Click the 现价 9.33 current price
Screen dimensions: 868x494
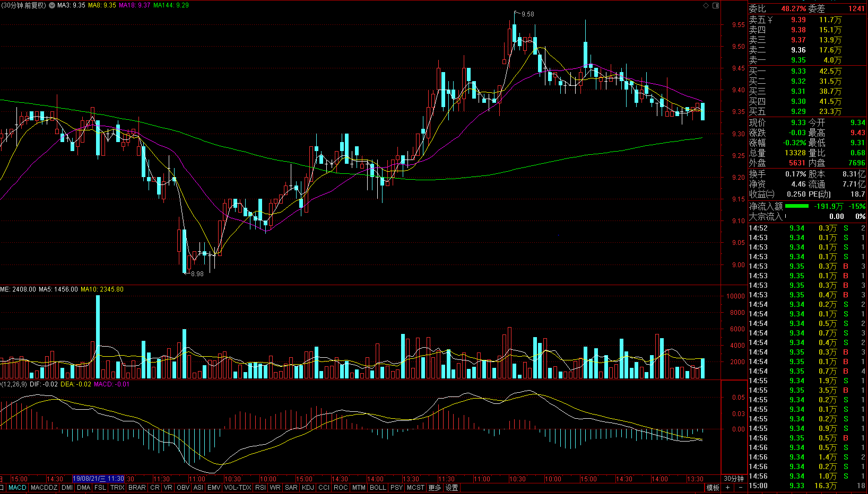tap(798, 122)
